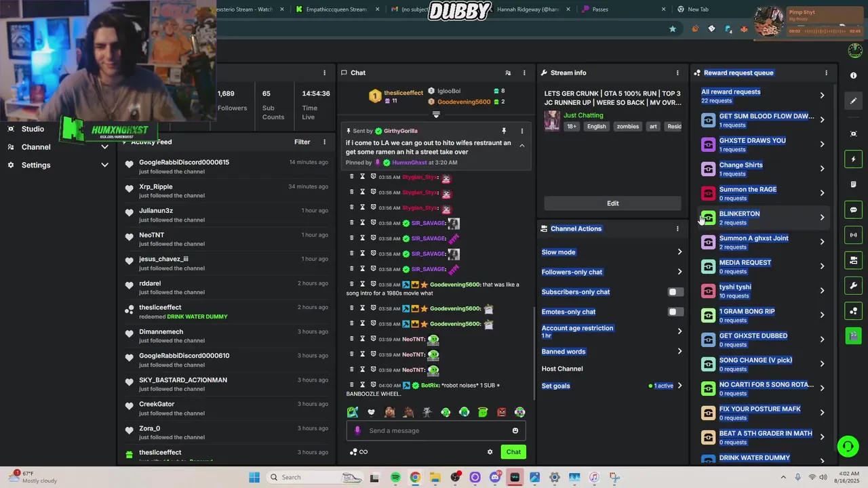
Task: Open Discord from the taskbar
Action: [495, 477]
